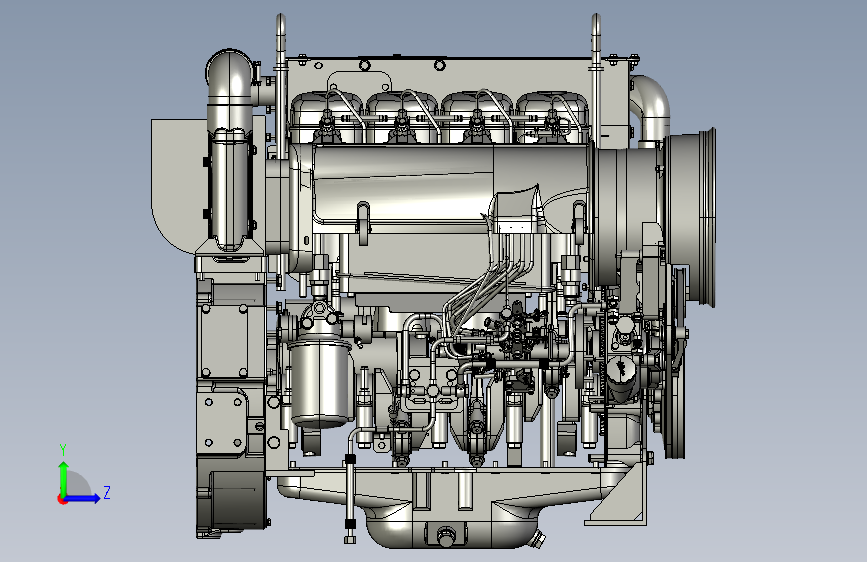
Task: Select the elbow pipe at top right
Action: 651,108
